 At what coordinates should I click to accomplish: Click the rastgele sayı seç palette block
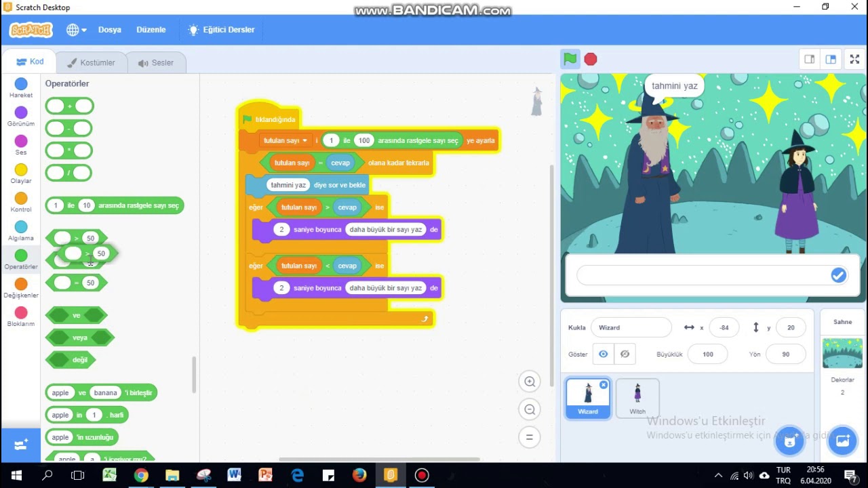pos(115,205)
